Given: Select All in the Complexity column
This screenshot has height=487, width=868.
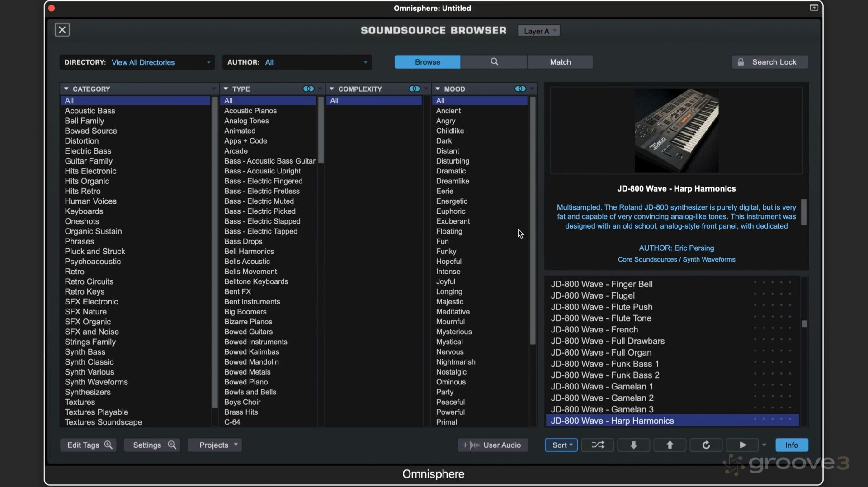Looking at the screenshot, I should pyautogui.click(x=374, y=101).
